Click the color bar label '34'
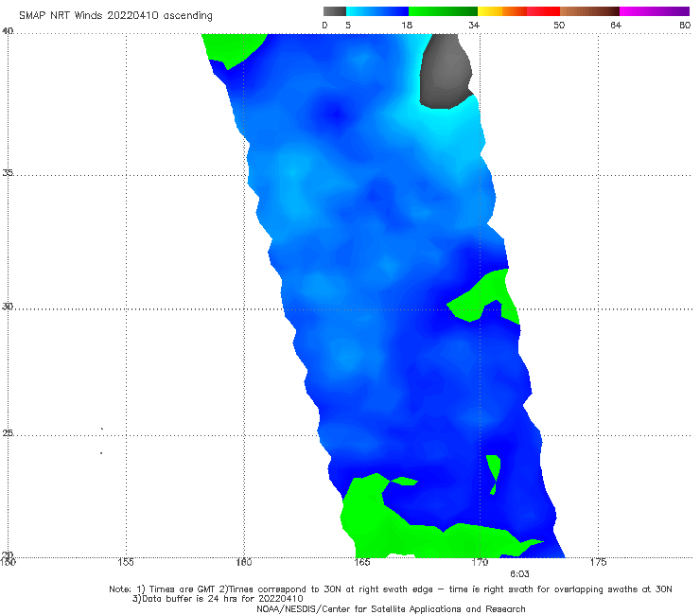Image resolution: width=700 pixels, height=615 pixels. [x=474, y=26]
